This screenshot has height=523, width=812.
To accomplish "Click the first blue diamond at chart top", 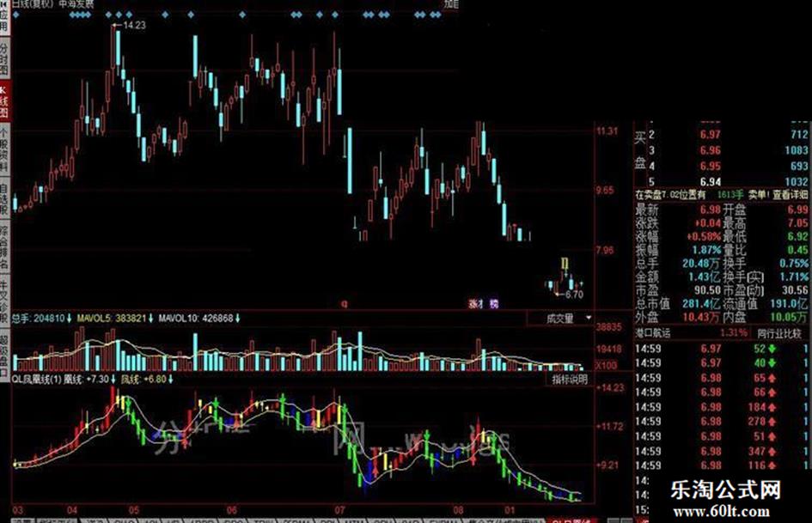I will (15, 15).
